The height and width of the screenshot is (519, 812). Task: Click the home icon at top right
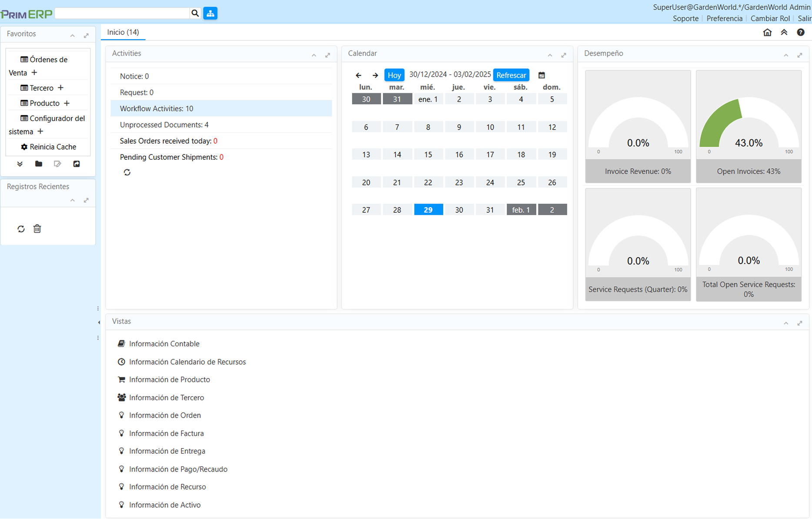point(767,33)
